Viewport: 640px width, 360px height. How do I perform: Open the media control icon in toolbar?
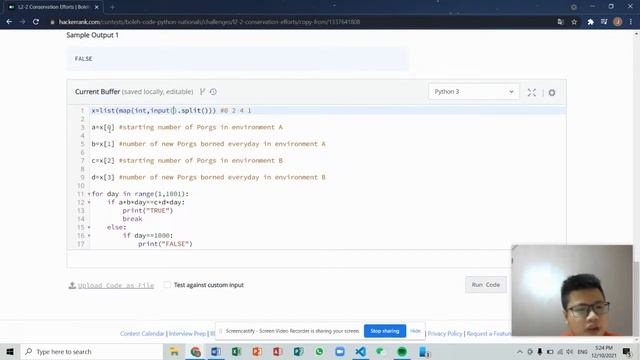coord(604,22)
